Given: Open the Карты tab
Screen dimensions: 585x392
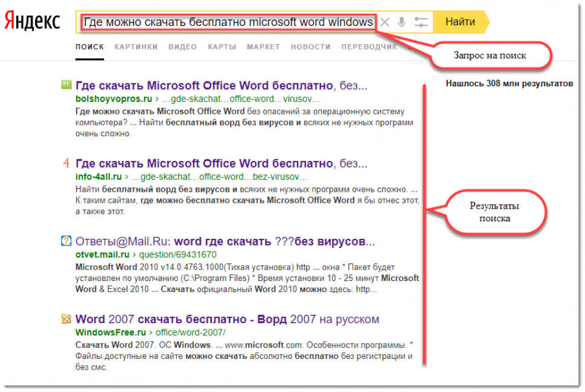Looking at the screenshot, I should pos(222,47).
